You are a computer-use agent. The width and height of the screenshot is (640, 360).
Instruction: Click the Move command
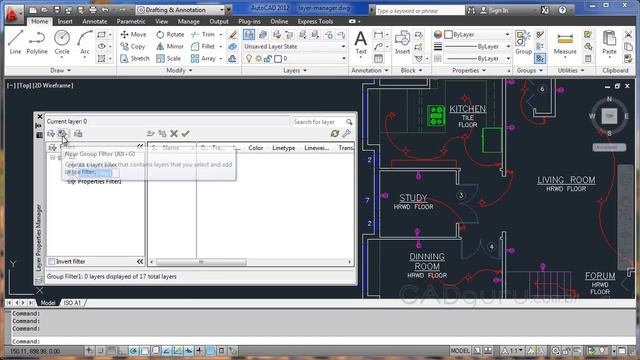(133, 35)
